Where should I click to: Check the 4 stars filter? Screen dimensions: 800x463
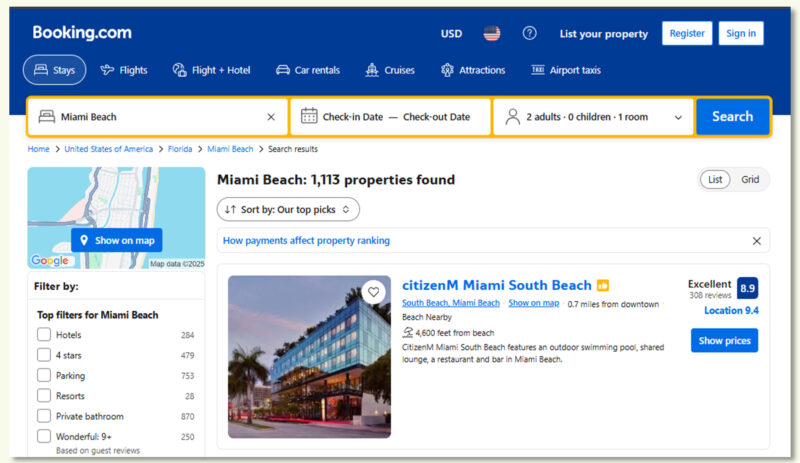(44, 355)
